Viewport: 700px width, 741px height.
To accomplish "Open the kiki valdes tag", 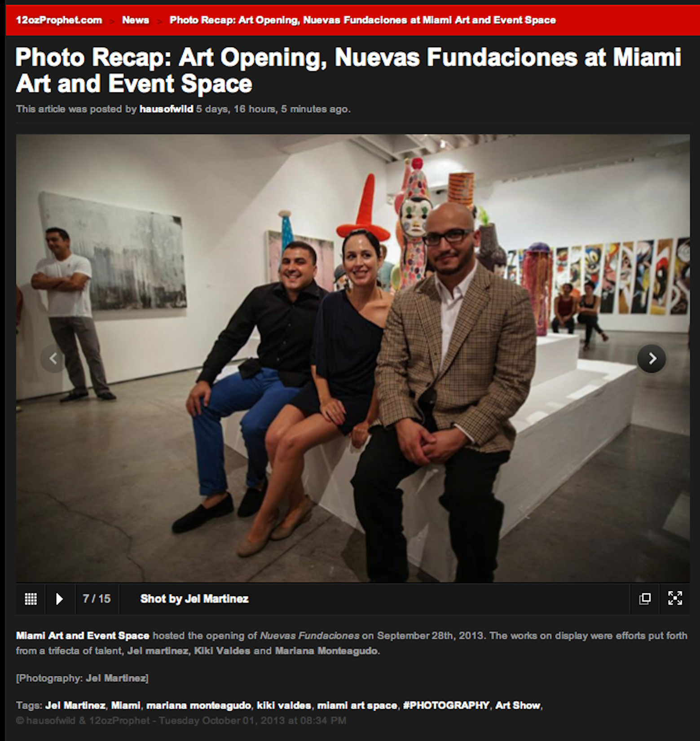I will [284, 706].
